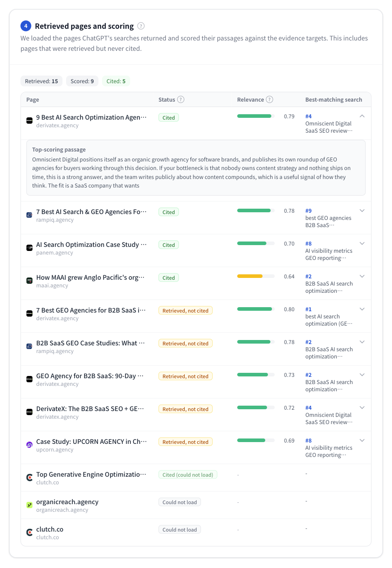Click favicon of 9 Best AI Search Optimization row

[x=29, y=121]
